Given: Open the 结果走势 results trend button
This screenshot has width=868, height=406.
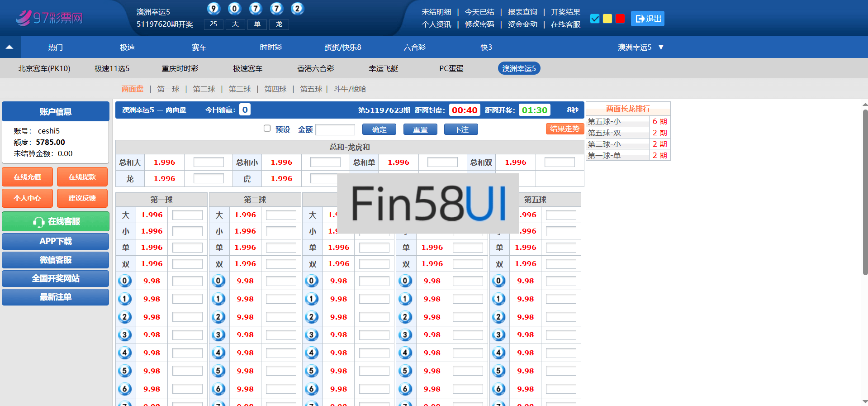Looking at the screenshot, I should [x=564, y=129].
